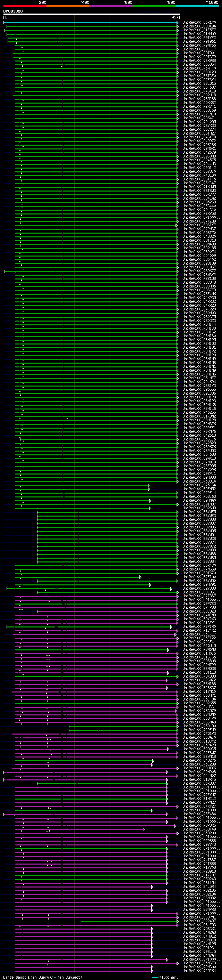Click the orange ~40% identity legend segment
This screenshot has height=980, width=222.
tap(68, 6)
